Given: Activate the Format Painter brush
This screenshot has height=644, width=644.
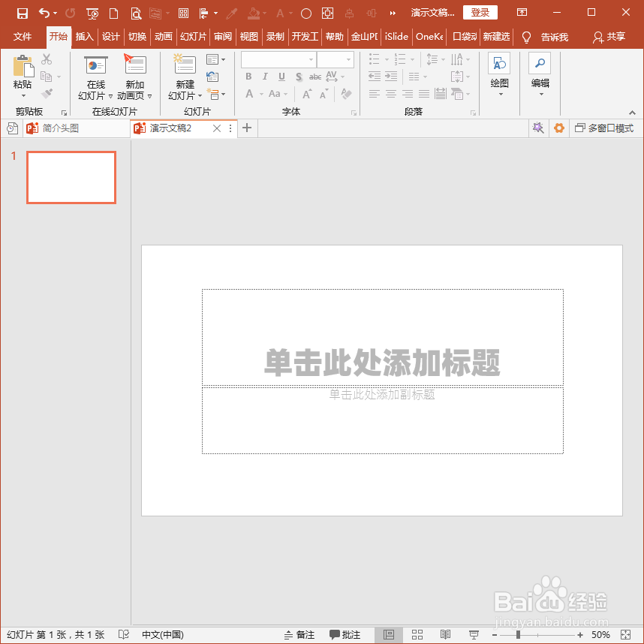Looking at the screenshot, I should pos(47,93).
